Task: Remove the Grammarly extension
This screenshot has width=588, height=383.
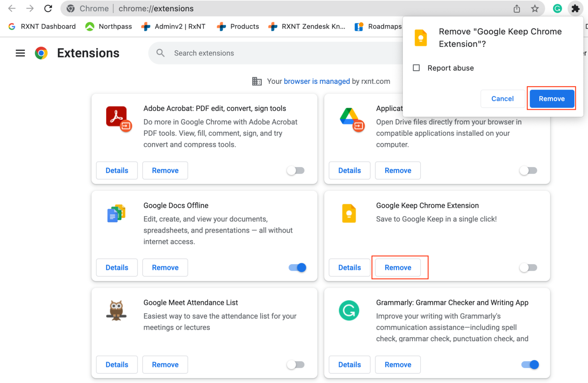Action: (x=398, y=365)
